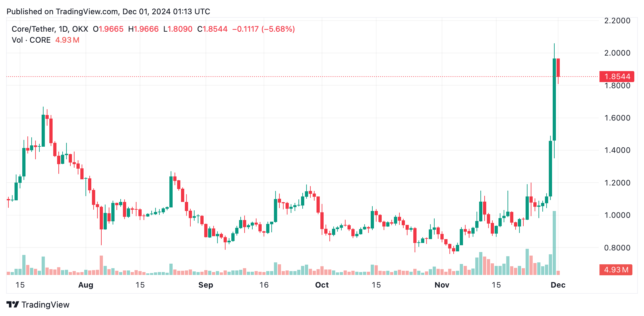This screenshot has width=644, height=316.
Task: Click the 0.8000 price scale label
Action: tap(617, 248)
